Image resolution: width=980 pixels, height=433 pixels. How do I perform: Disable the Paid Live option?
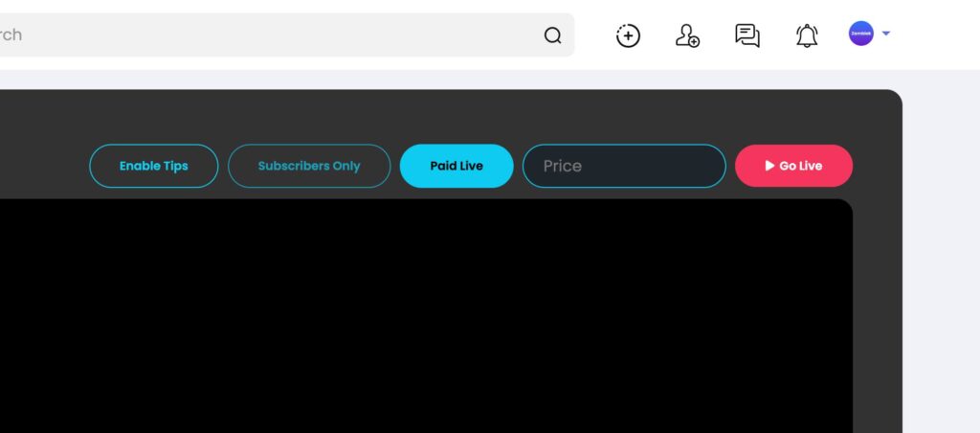point(457,166)
